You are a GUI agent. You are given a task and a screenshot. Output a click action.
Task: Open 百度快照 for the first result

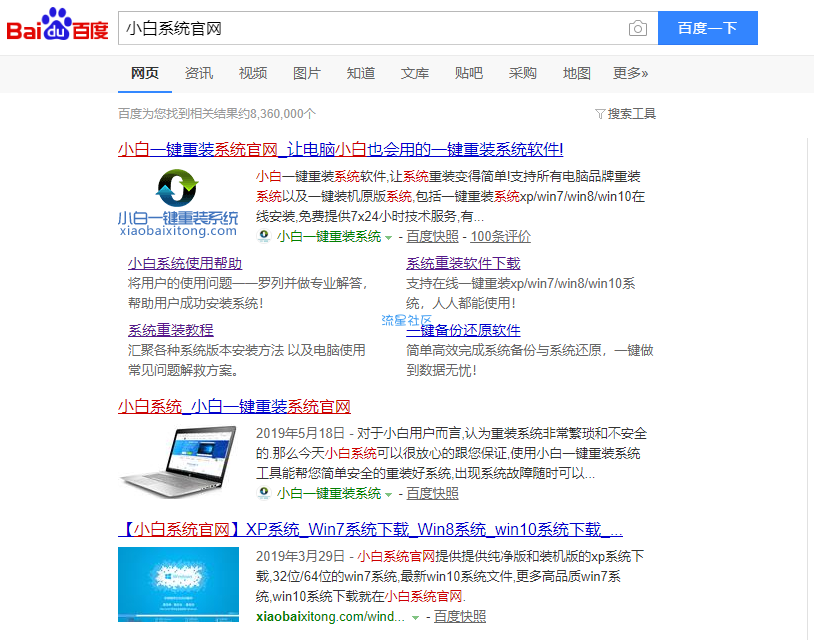click(x=432, y=237)
